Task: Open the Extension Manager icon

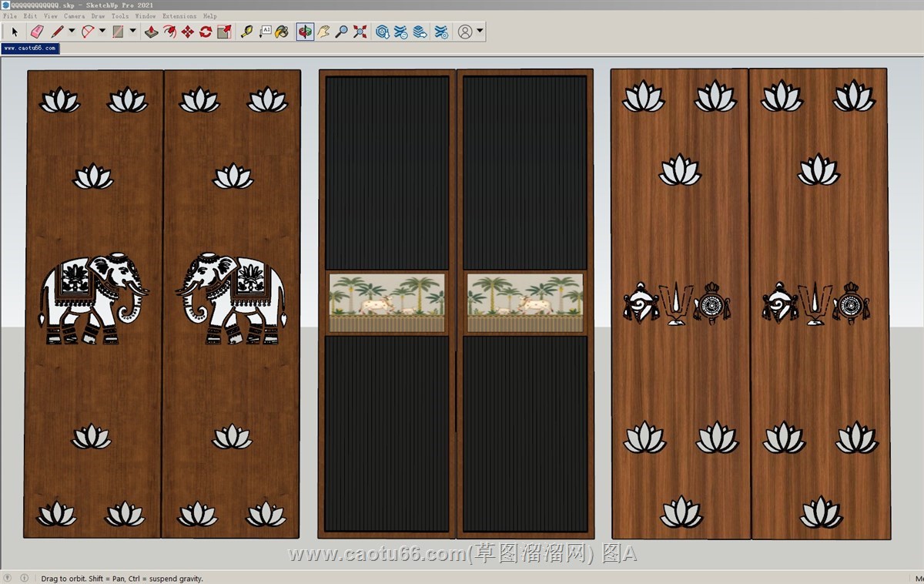Action: pos(441,32)
